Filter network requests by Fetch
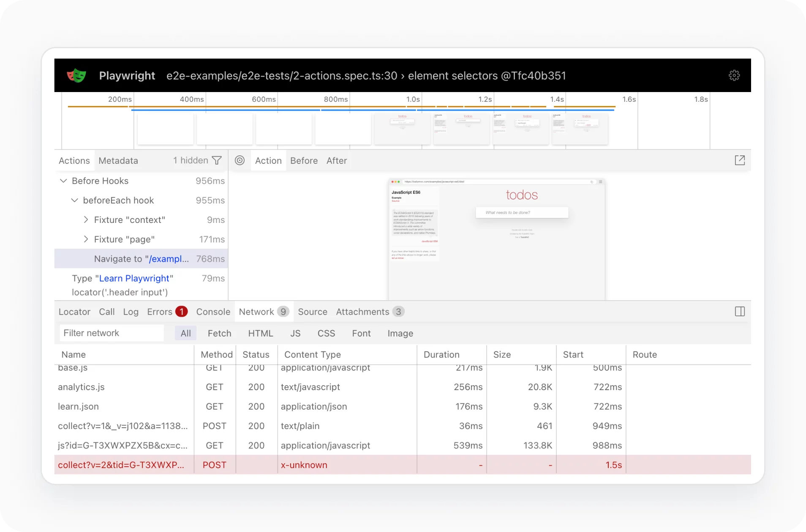806x532 pixels. 220,333
